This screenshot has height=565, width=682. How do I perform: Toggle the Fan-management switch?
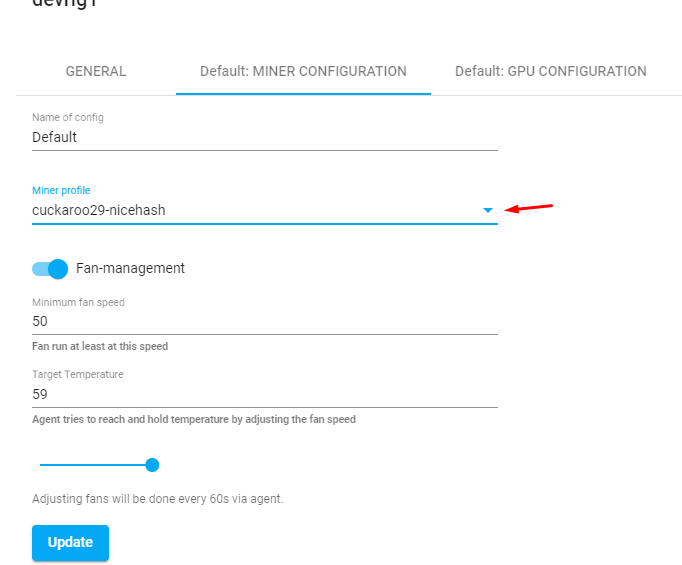(50, 269)
